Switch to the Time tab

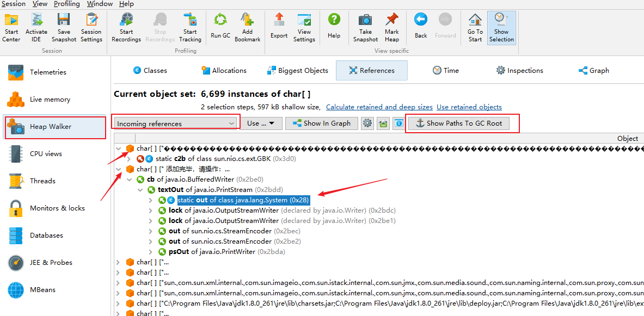click(446, 71)
